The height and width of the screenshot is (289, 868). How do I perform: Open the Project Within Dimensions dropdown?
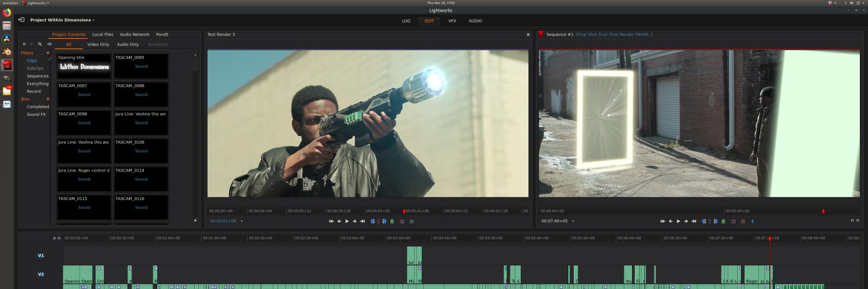click(x=62, y=20)
